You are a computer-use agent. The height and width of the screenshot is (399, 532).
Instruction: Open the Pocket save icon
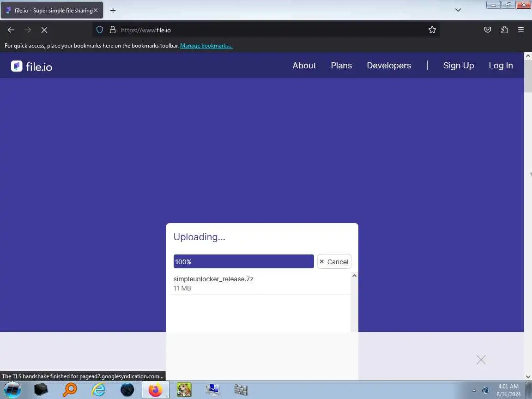click(x=488, y=30)
